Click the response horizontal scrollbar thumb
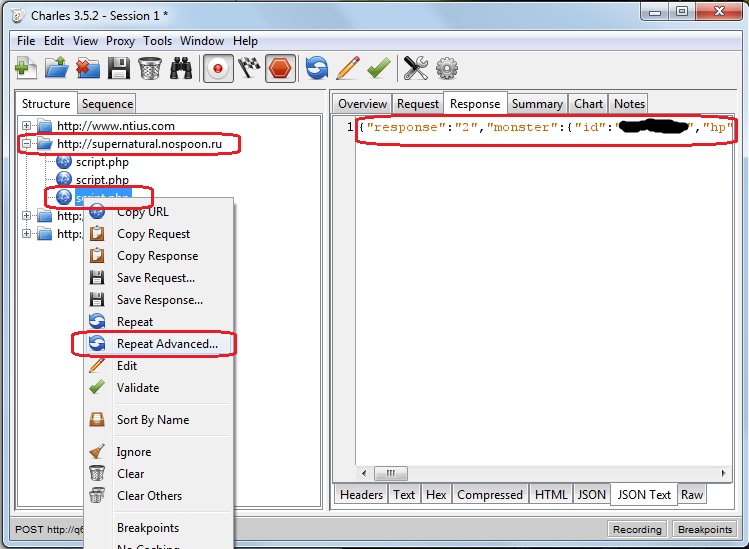The image size is (749, 549). [x=391, y=473]
